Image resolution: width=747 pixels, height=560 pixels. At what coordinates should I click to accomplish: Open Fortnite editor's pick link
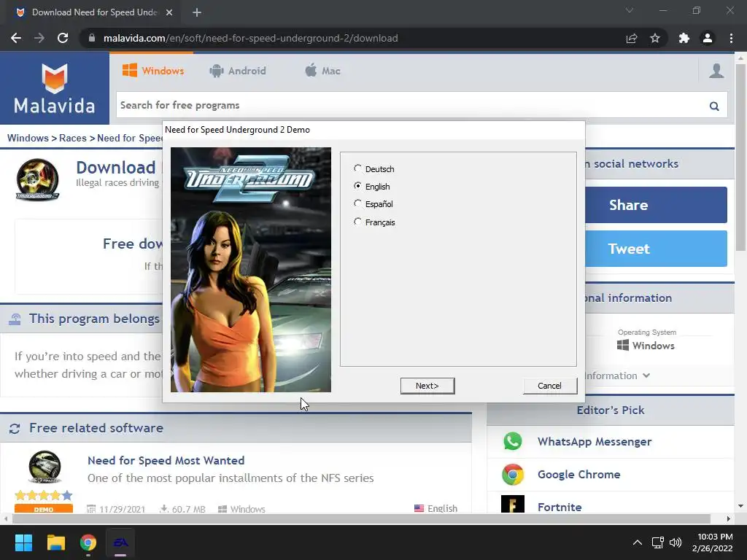click(560, 507)
